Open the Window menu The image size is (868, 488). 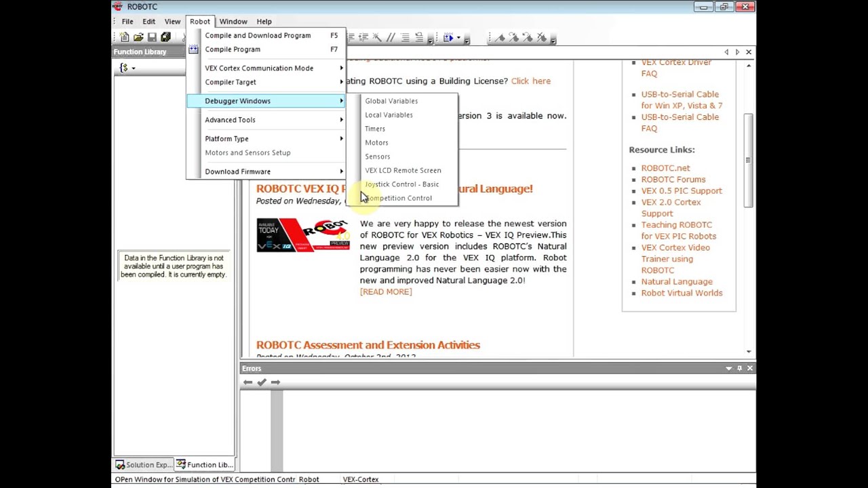[x=233, y=22]
